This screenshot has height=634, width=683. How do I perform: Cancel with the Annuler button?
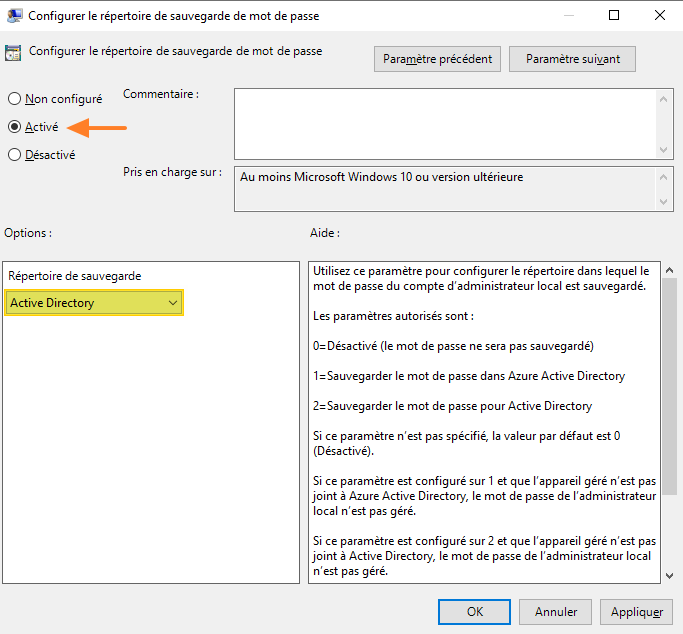[x=555, y=612]
